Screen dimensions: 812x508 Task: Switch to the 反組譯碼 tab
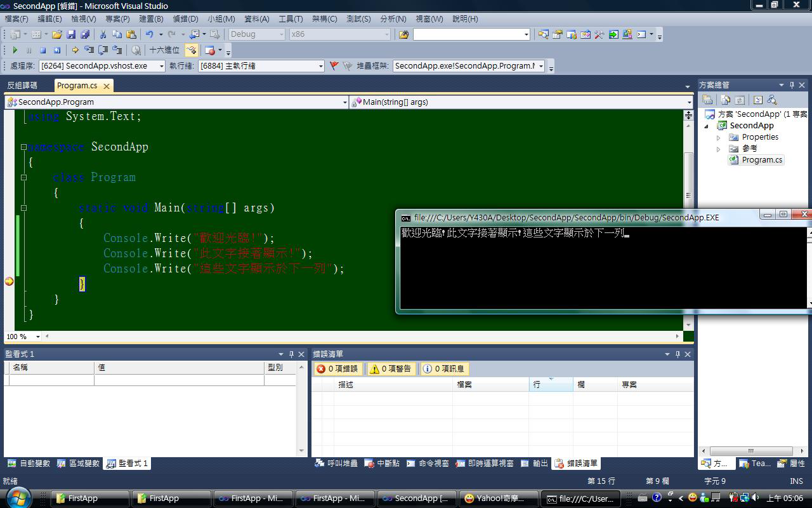pos(23,86)
